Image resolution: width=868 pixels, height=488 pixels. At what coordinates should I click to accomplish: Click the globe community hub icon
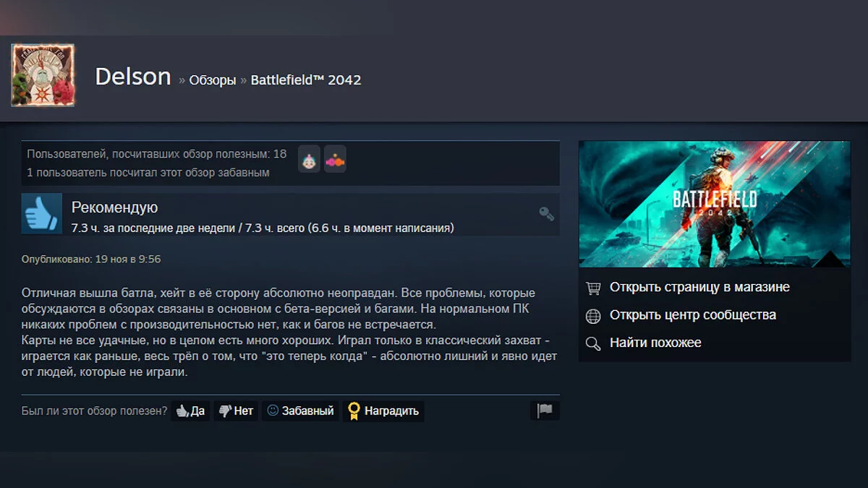[x=593, y=316]
